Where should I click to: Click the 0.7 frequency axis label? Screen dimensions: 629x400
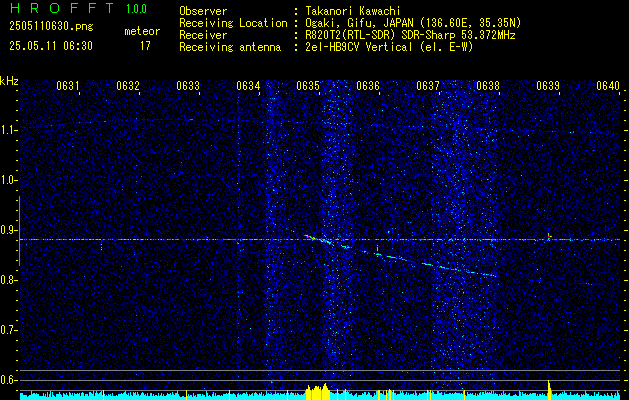[8, 330]
